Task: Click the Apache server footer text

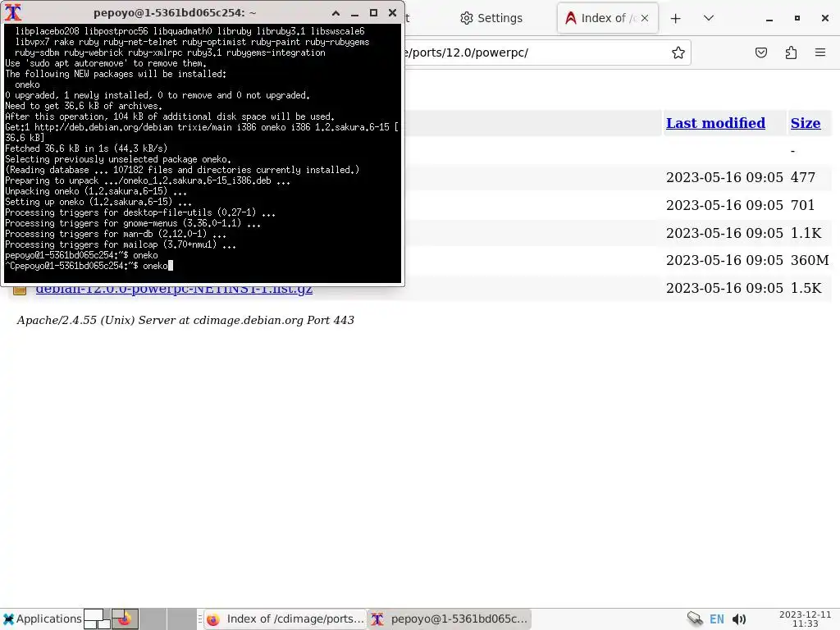Action: 185,321
